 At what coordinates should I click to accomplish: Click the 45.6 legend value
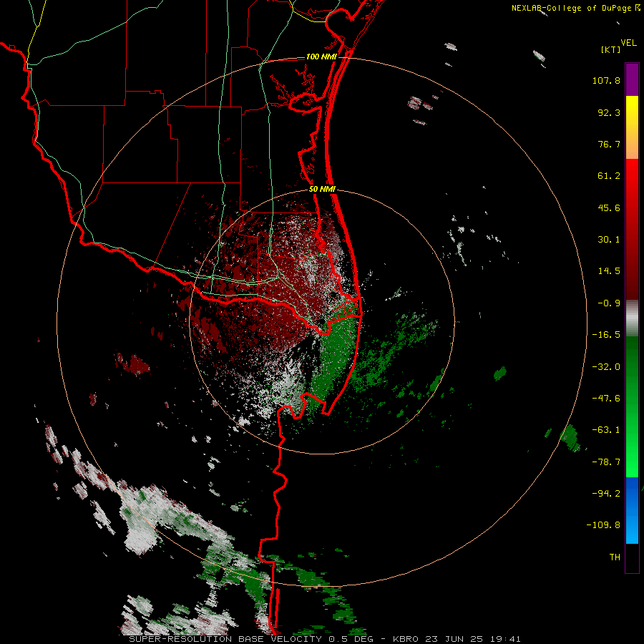[x=609, y=208]
